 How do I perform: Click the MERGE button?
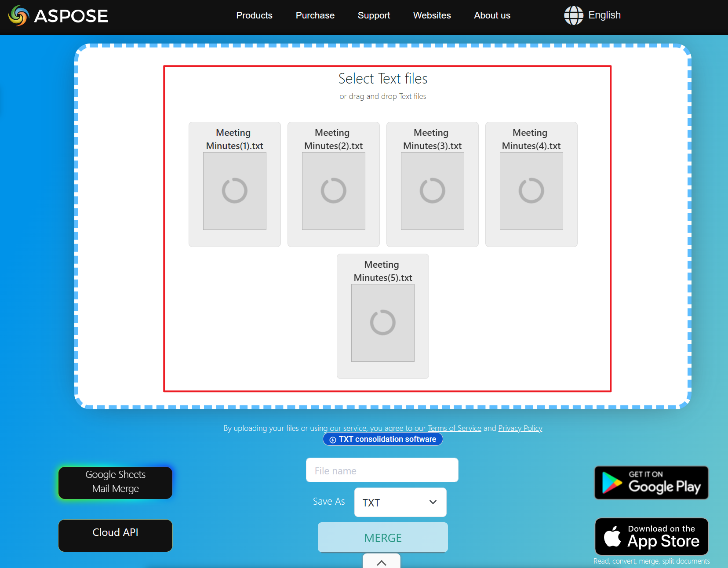tap(382, 537)
